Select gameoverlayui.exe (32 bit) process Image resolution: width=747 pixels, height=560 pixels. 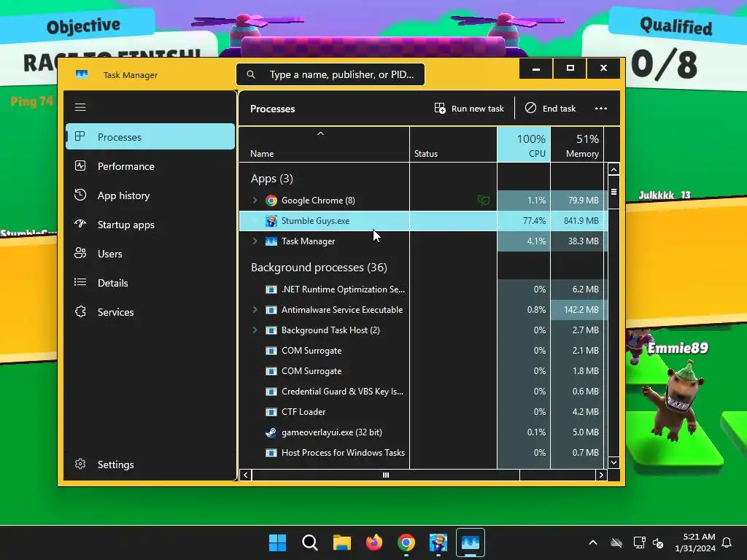coord(423,432)
